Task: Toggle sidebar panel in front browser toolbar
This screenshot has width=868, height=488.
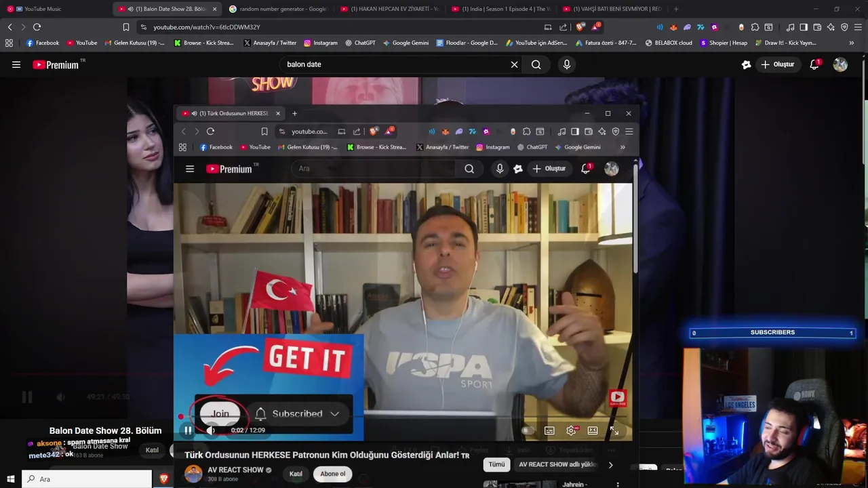Action: (x=575, y=131)
